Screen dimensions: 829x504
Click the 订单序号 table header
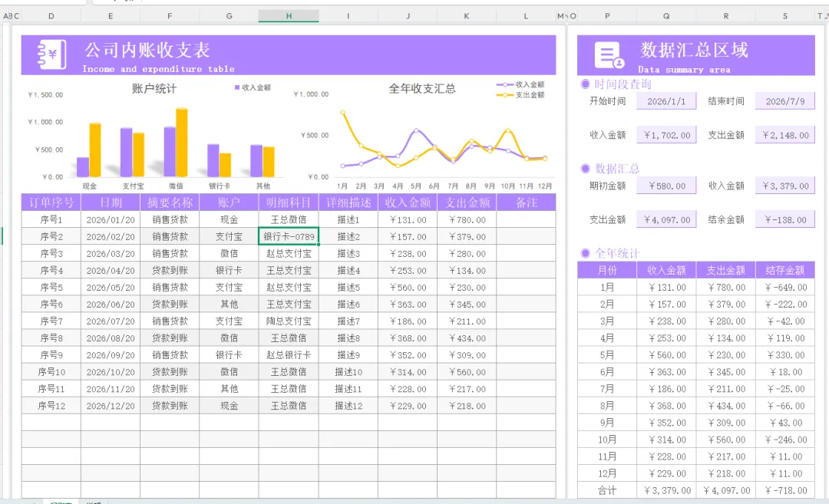click(x=51, y=203)
